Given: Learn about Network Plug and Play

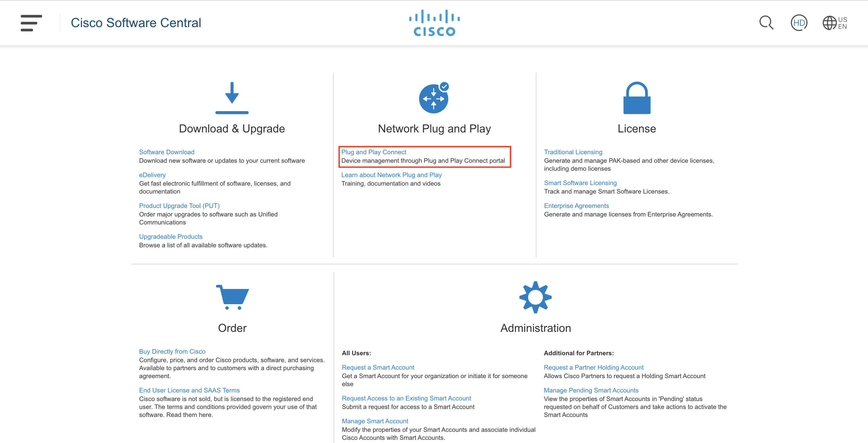Looking at the screenshot, I should coord(391,175).
